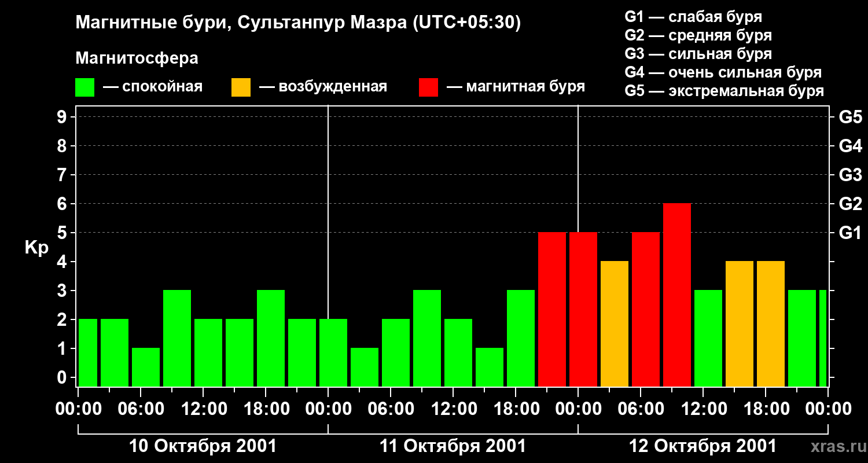Select the line G4 — очень сильная буря
Screen dimensions: 868x463
[x=723, y=72]
